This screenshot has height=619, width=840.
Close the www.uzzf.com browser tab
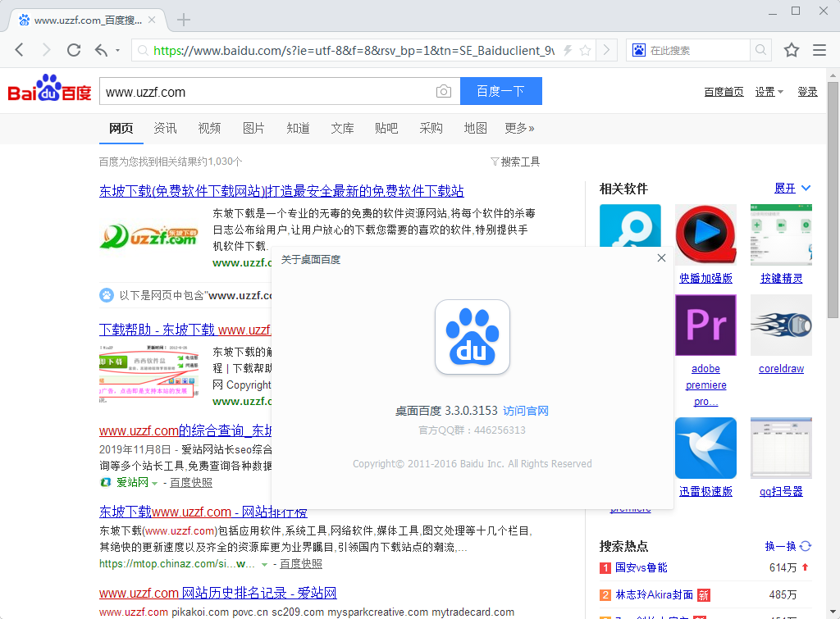(x=152, y=20)
